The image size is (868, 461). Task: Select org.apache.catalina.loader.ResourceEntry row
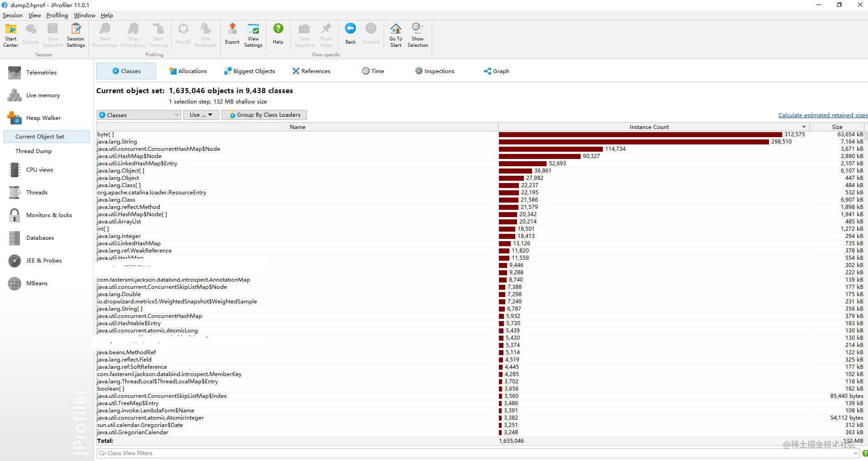click(x=480, y=193)
